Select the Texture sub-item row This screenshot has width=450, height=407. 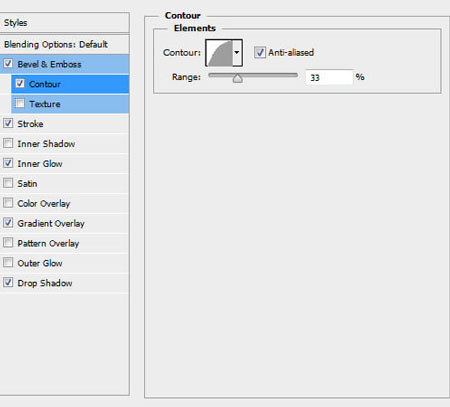pos(70,104)
